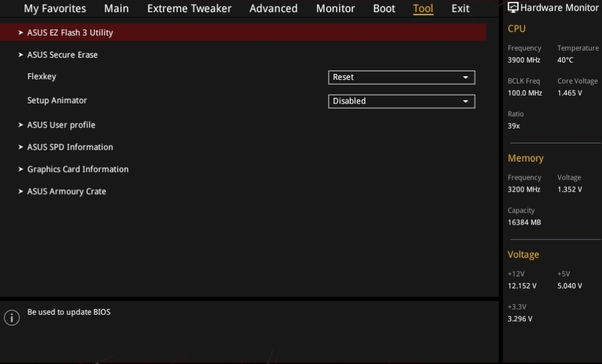This screenshot has height=364, width=602.
Task: Open the Monitor tab
Action: click(x=336, y=8)
